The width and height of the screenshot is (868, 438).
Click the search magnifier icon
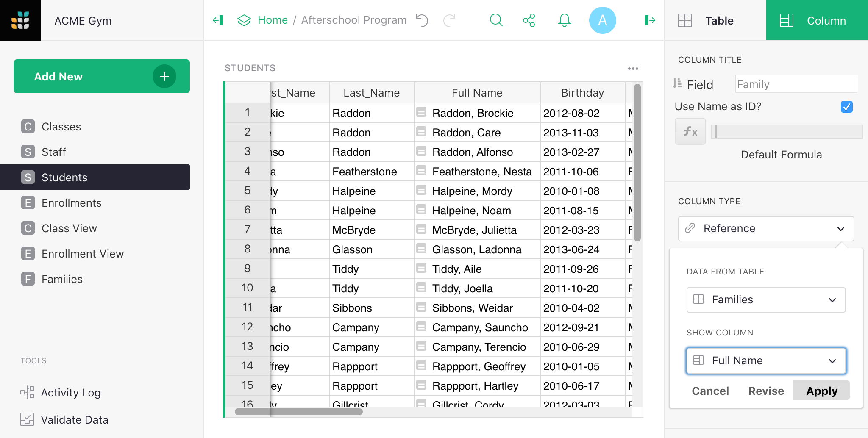coord(496,20)
